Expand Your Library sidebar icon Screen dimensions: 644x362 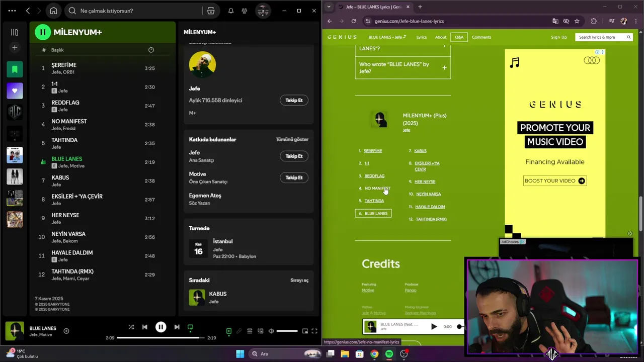pos(15,32)
